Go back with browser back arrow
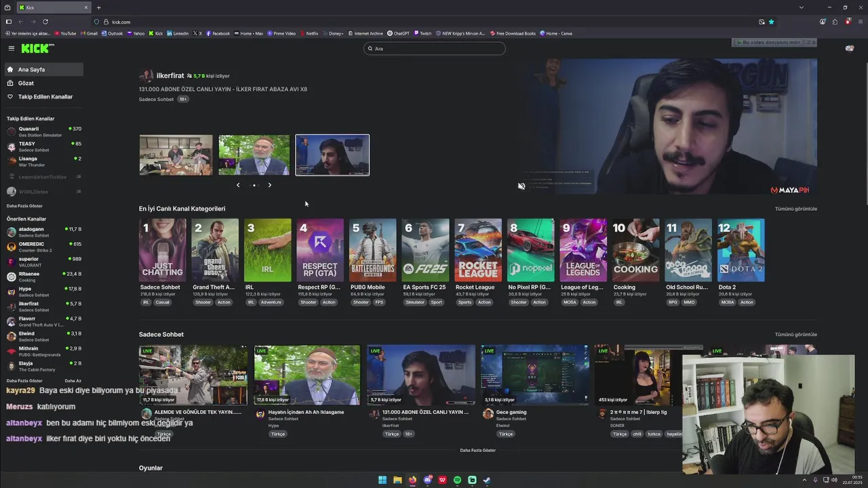The width and height of the screenshot is (868, 488). pyautogui.click(x=20, y=22)
